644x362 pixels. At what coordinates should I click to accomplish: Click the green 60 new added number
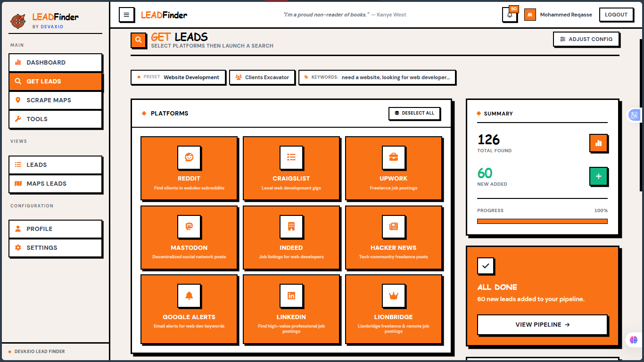click(x=485, y=173)
